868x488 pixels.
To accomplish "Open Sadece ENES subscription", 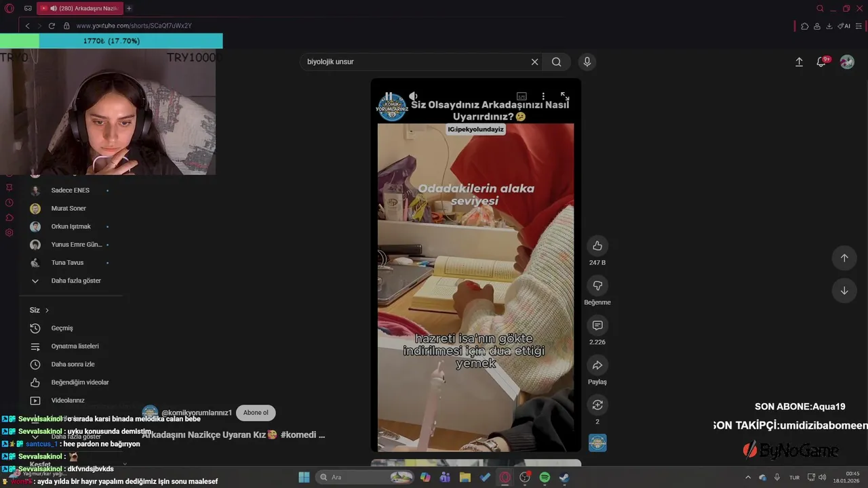I will pyautogui.click(x=70, y=190).
